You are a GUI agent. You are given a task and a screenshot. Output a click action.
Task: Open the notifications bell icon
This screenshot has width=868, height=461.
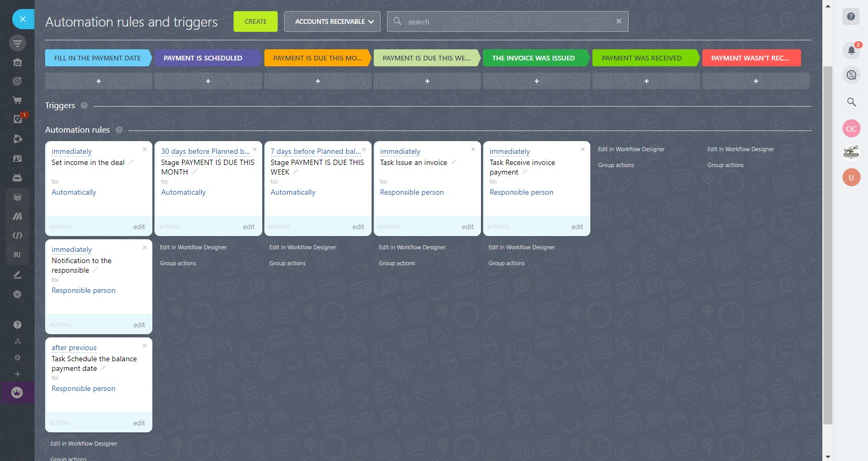(x=851, y=50)
